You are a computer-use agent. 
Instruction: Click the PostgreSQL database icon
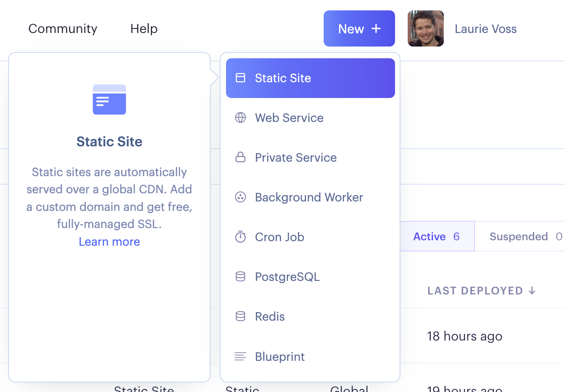pos(240,277)
